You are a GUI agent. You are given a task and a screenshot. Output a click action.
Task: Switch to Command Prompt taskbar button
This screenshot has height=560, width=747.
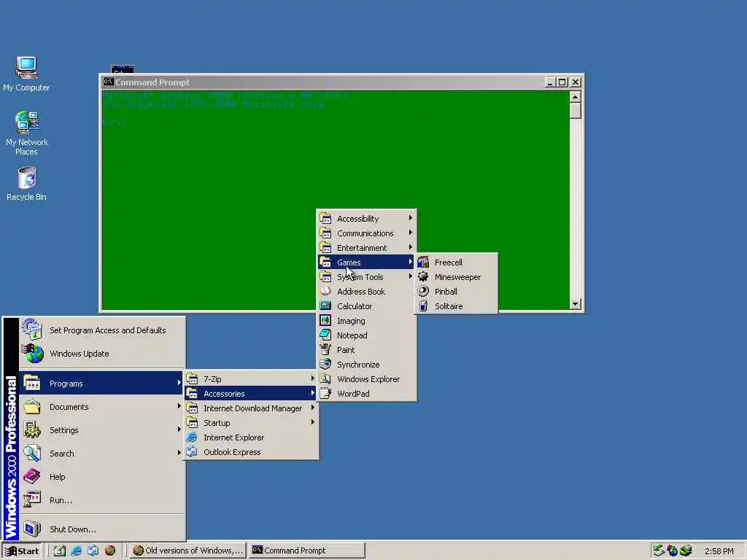(306, 551)
